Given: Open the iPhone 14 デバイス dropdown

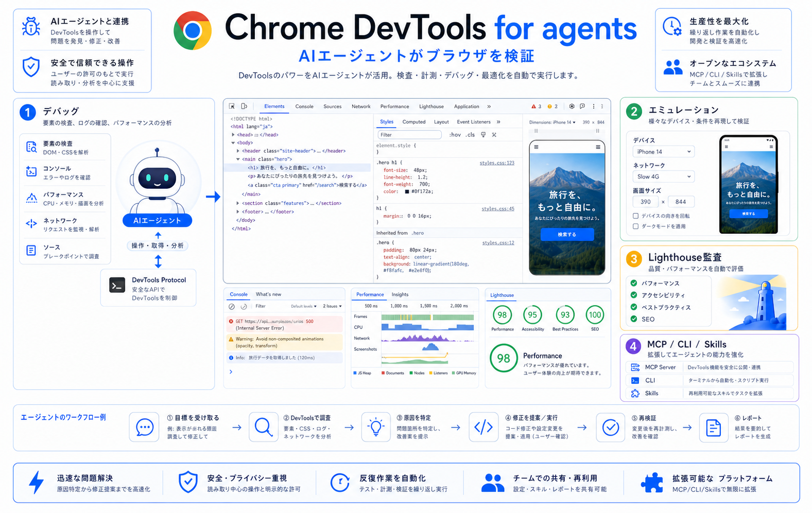Looking at the screenshot, I should click(x=663, y=152).
